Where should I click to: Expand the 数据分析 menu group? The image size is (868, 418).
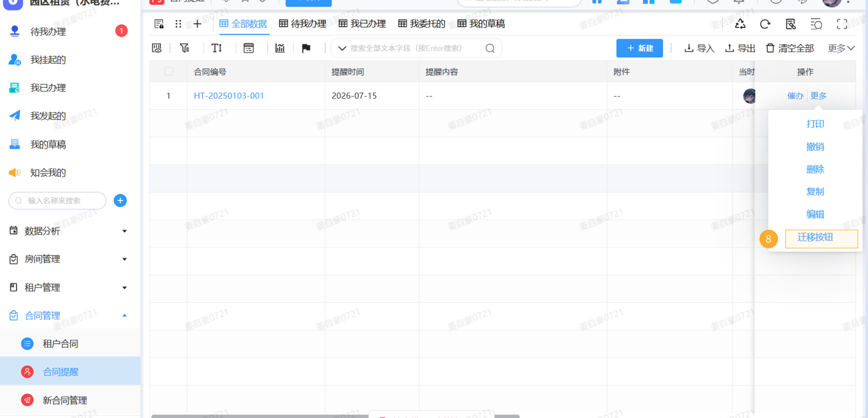70,231
